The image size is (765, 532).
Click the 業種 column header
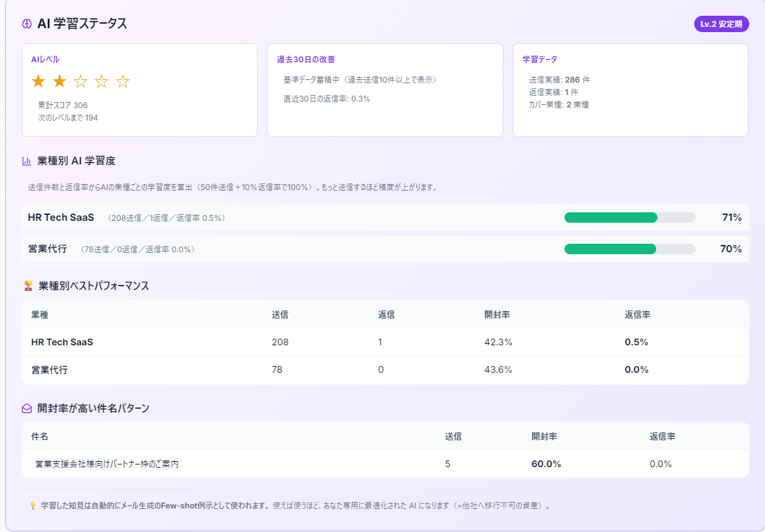(x=39, y=315)
